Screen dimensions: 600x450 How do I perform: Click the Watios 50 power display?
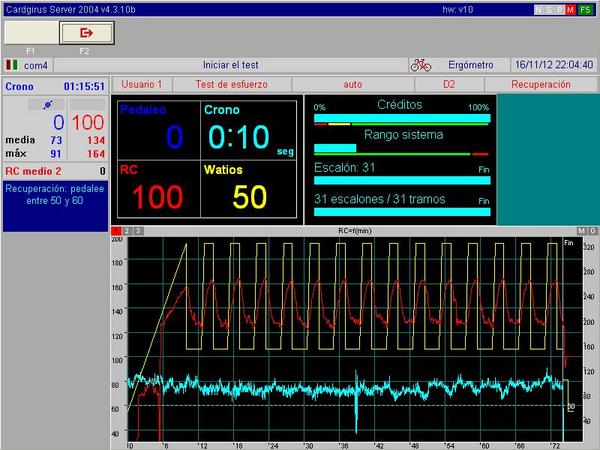click(x=249, y=189)
